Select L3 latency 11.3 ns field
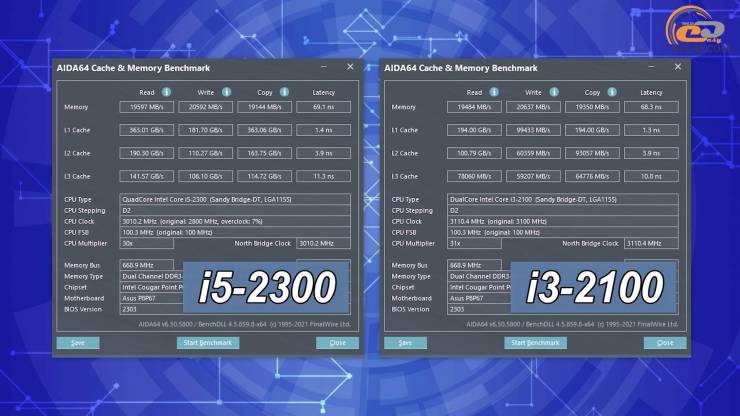 [323, 176]
